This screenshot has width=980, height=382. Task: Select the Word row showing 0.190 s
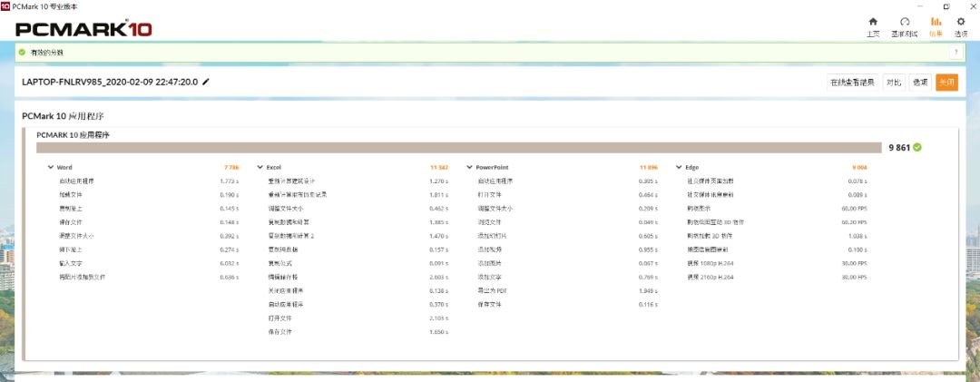click(x=148, y=195)
